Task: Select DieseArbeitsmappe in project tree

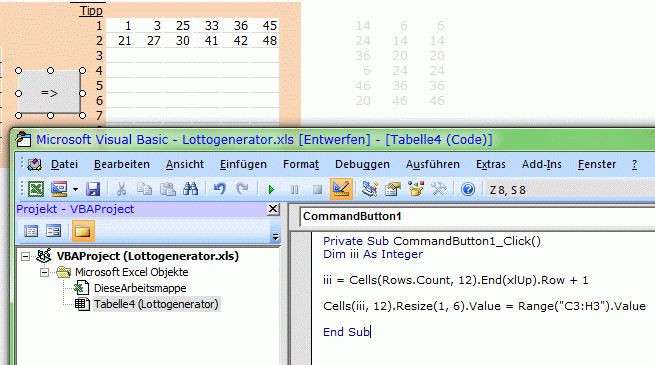Action: click(140, 288)
